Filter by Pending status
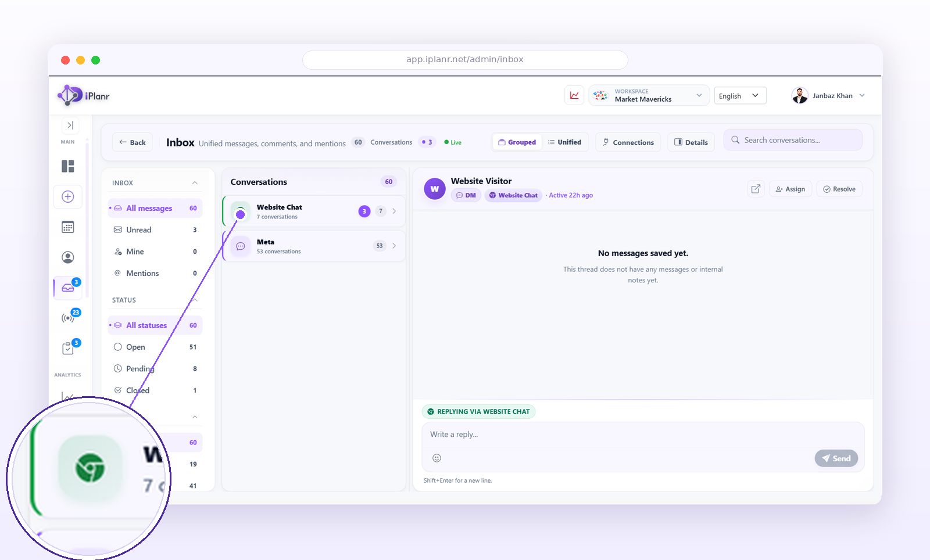 (155, 368)
